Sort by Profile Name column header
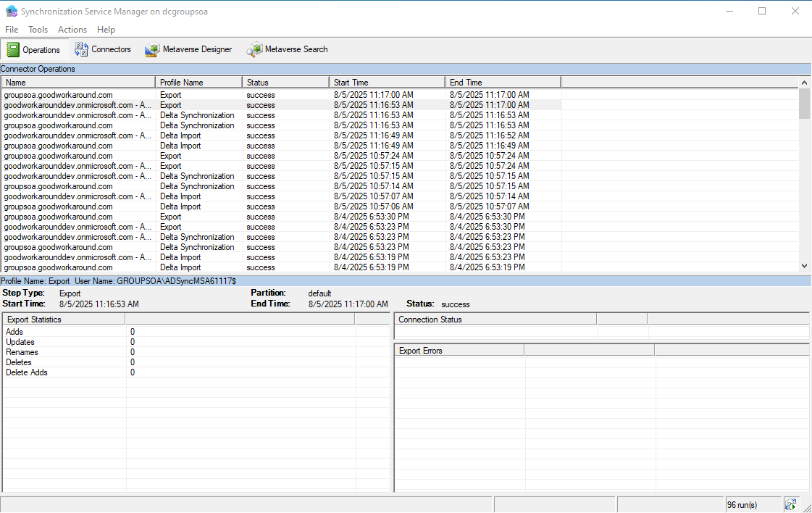812x513 pixels. [198, 83]
